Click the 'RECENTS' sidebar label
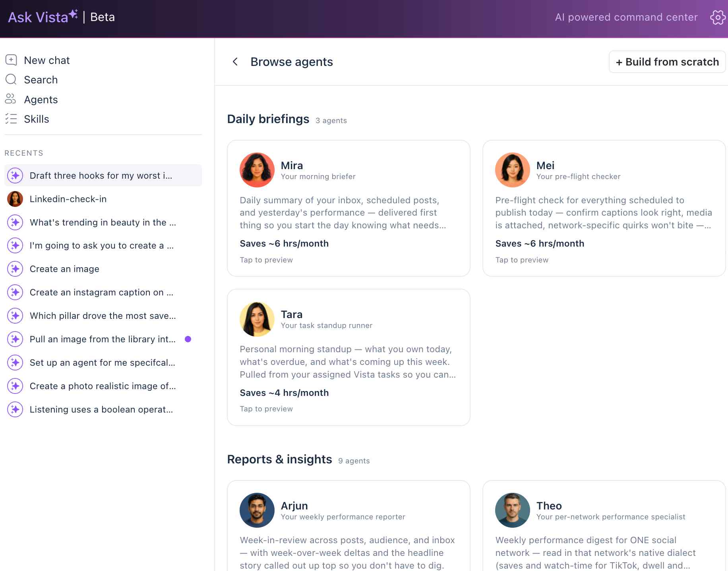 click(x=24, y=153)
